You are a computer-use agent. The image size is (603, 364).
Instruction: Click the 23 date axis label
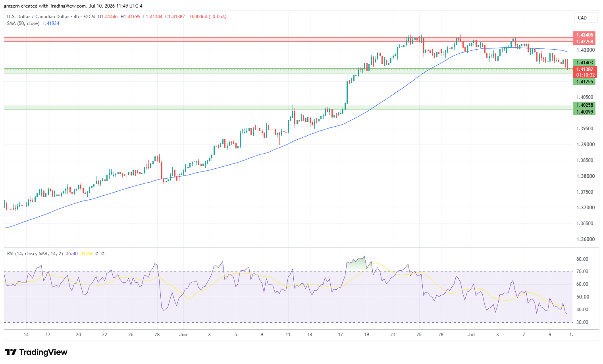[x=393, y=335]
